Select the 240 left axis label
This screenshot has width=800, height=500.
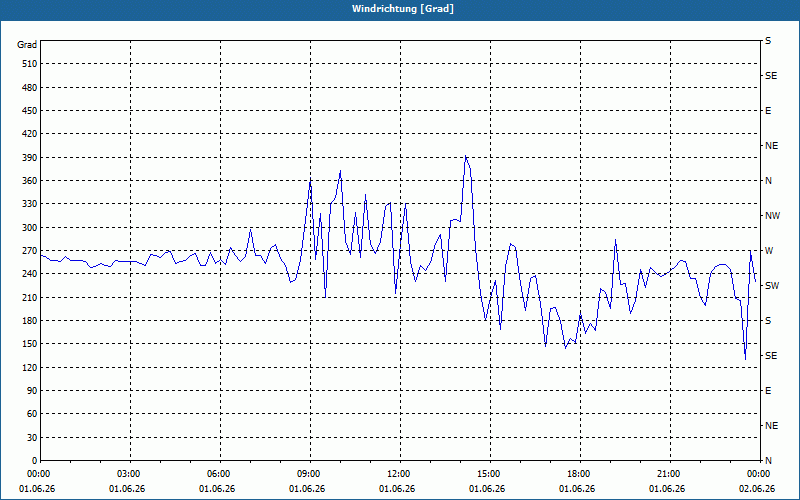(30, 274)
